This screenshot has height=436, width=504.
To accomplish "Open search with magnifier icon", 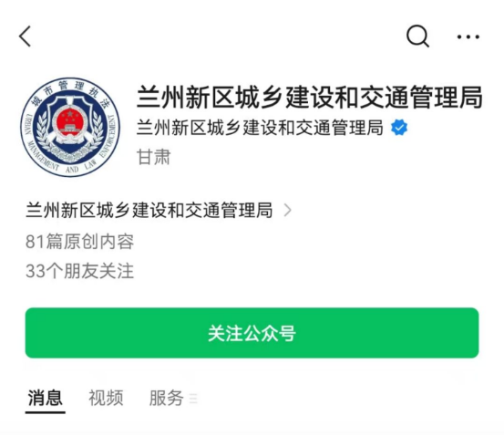I will [417, 36].
